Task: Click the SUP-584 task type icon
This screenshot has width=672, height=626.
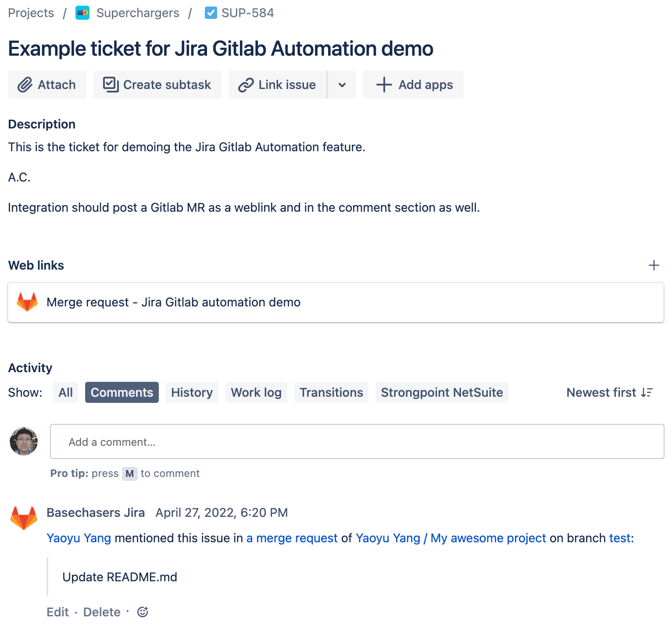Action: 211,13
